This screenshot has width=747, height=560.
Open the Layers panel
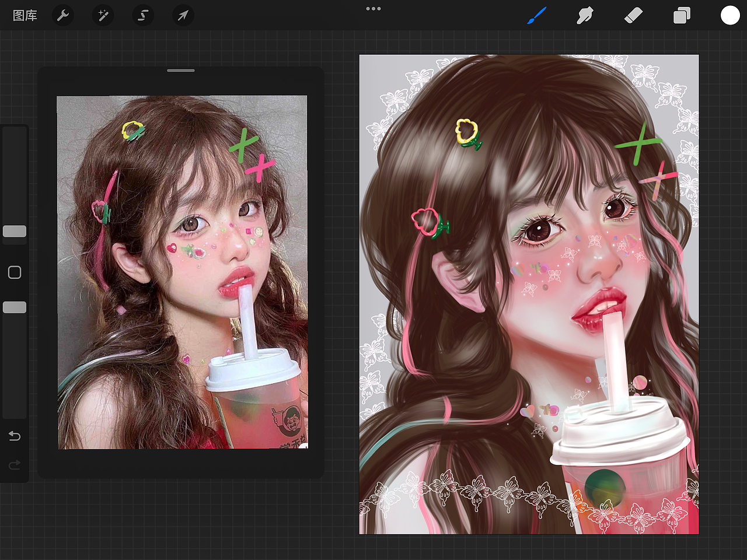(x=682, y=15)
